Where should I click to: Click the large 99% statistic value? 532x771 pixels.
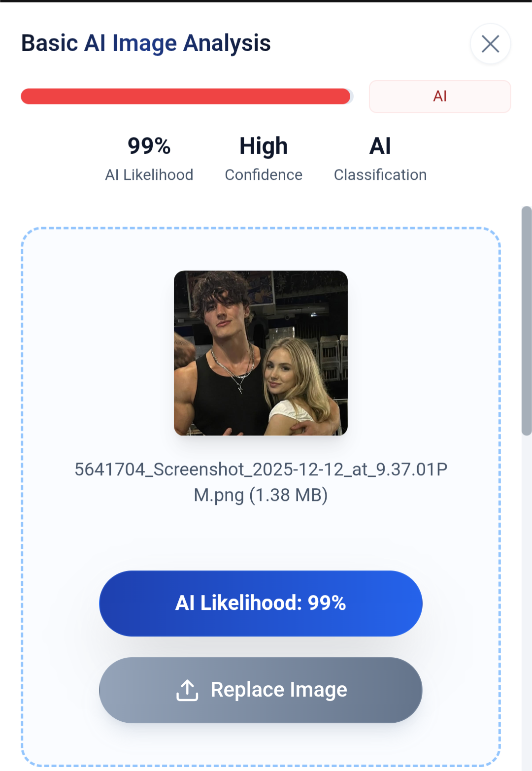[x=149, y=146]
